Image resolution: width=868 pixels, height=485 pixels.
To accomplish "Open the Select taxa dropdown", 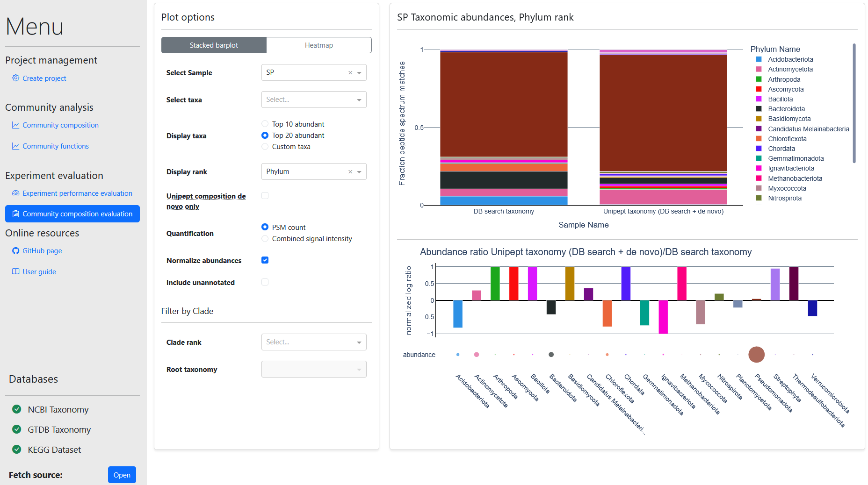I will (x=313, y=100).
